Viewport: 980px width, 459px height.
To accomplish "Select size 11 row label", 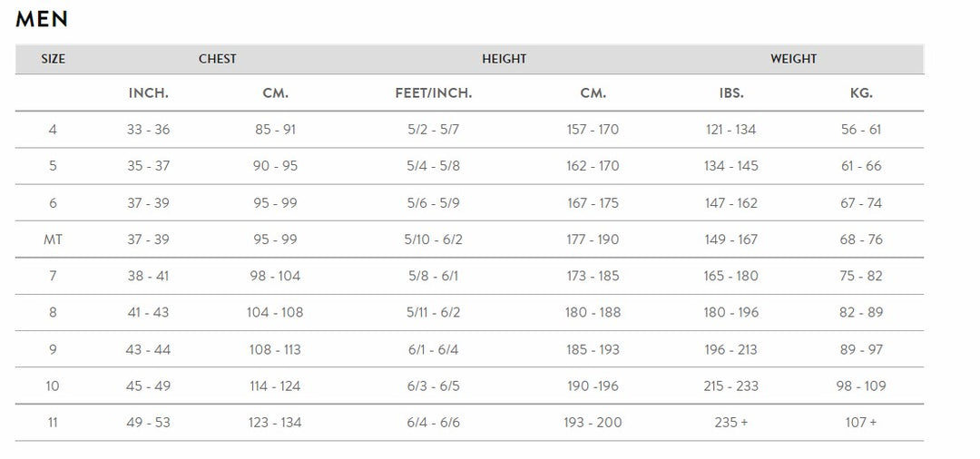I will click(53, 423).
